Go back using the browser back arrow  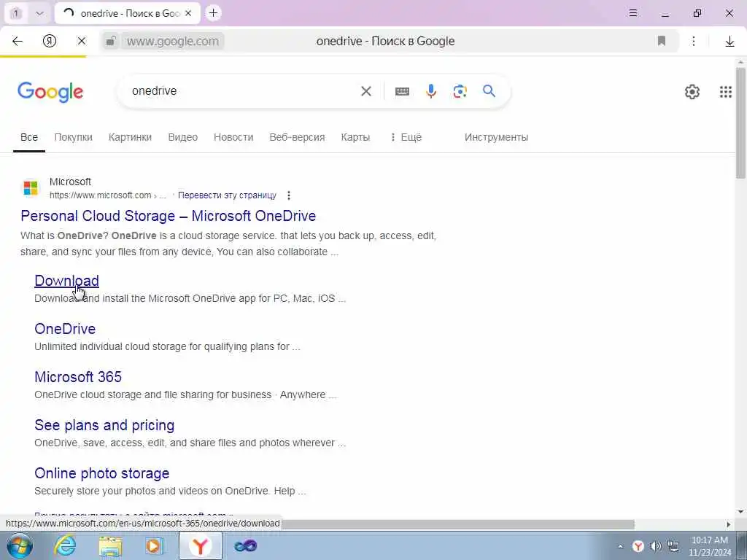[x=18, y=42]
